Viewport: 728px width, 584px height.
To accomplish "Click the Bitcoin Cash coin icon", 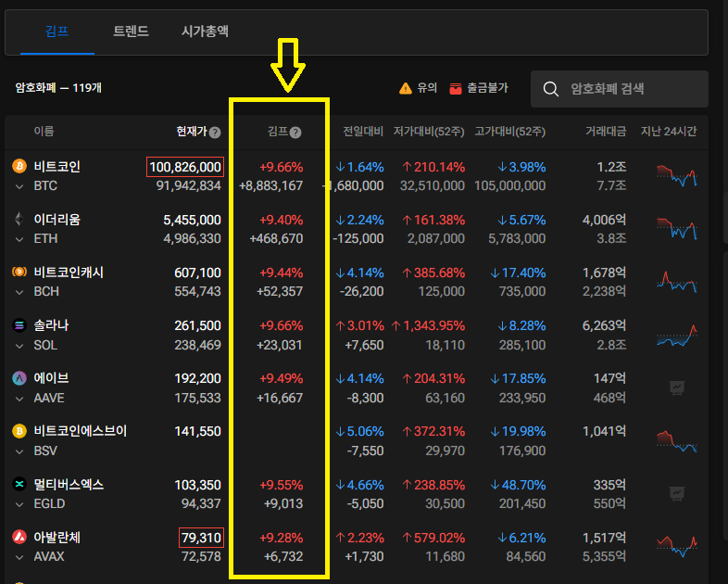I will [19, 272].
